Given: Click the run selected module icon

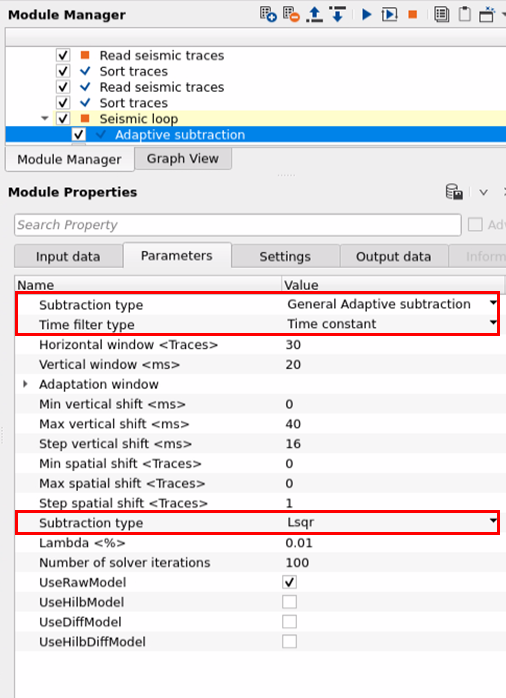Looking at the screenshot, I should click(389, 14).
